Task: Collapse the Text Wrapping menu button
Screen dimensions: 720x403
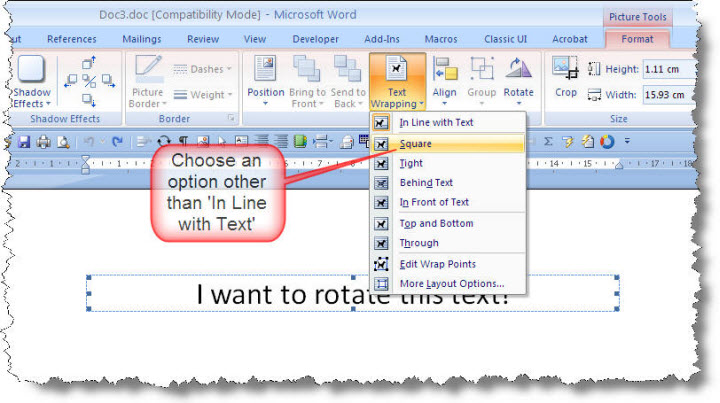Action: (x=397, y=82)
